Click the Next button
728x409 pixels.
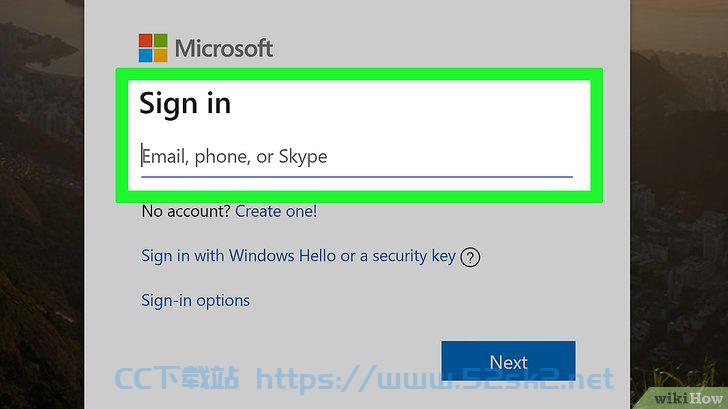coord(508,361)
